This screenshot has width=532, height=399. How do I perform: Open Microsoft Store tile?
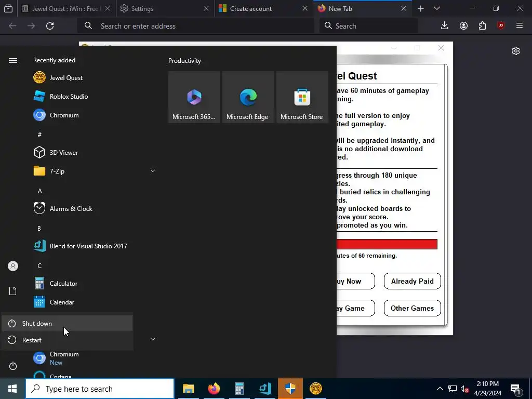[x=302, y=97]
